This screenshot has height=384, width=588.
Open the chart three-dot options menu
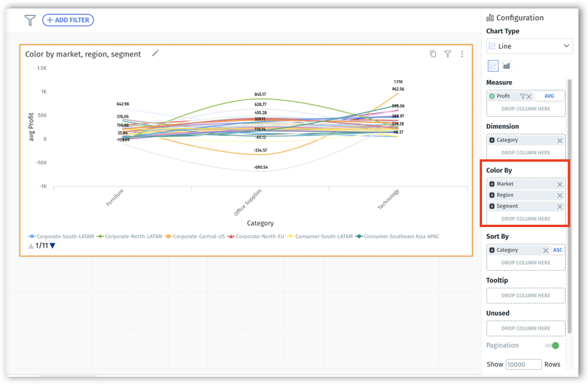(x=462, y=53)
